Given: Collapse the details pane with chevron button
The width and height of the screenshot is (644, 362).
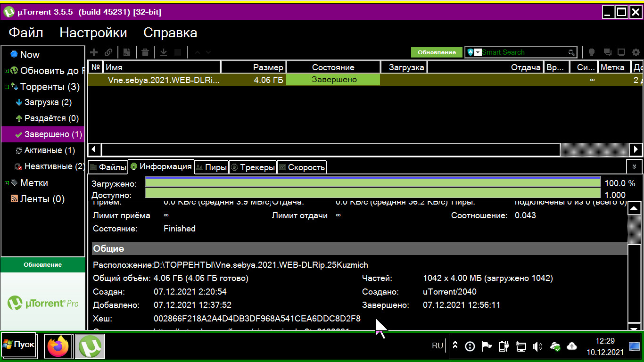Looking at the screenshot, I should (634, 167).
